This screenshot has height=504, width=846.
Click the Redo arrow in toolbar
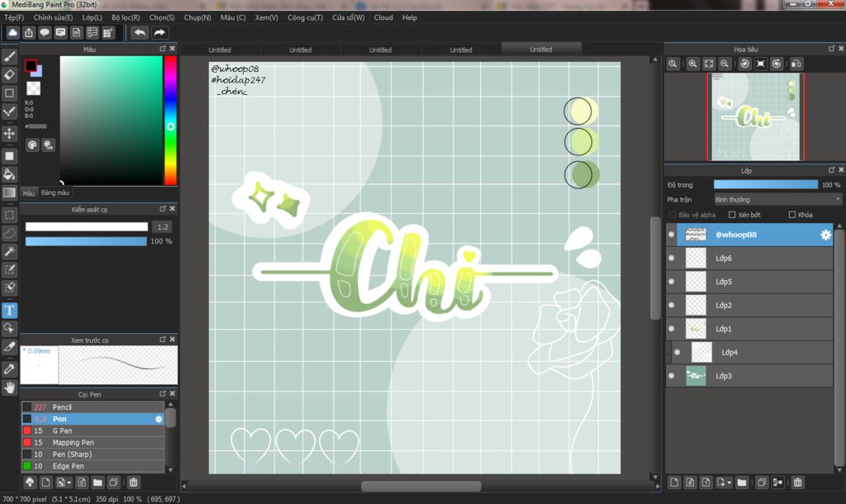(x=159, y=33)
